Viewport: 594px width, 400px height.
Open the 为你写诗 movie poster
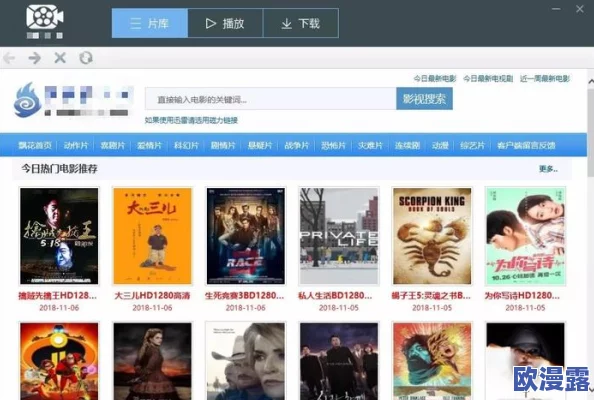pos(525,236)
